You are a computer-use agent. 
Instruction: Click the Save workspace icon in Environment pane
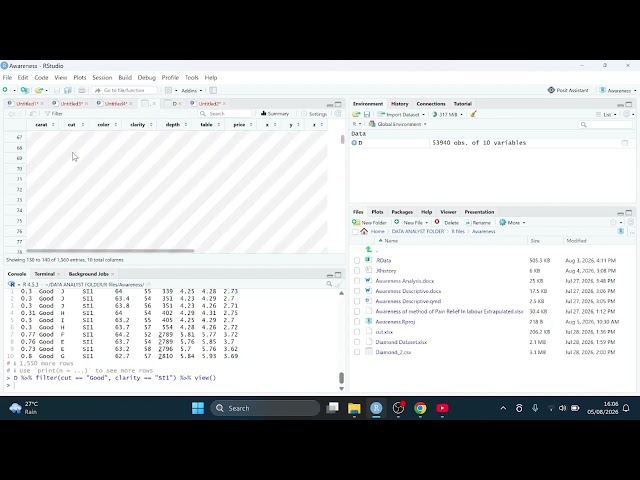click(x=367, y=114)
